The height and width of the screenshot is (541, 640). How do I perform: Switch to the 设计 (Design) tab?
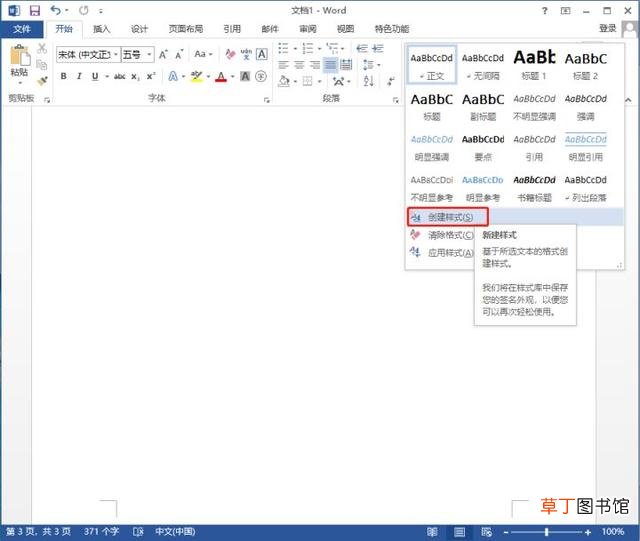(139, 29)
